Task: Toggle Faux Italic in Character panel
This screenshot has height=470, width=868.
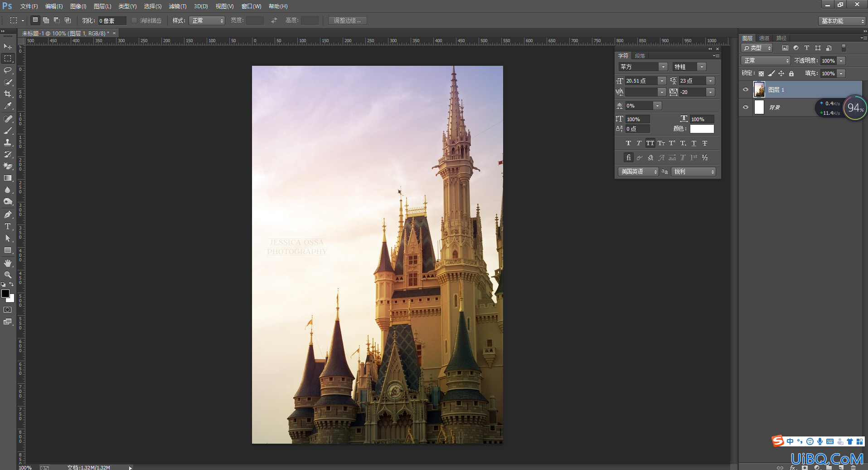Action: [639, 143]
